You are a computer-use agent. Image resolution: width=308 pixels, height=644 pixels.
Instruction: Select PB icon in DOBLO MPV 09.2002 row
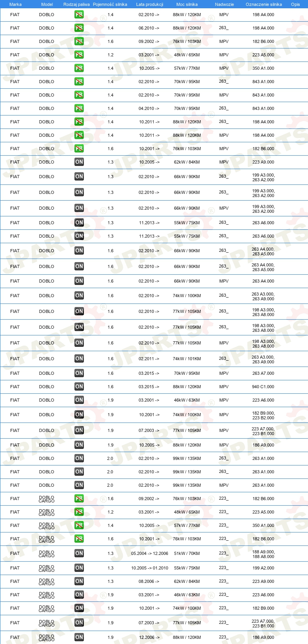[79, 41]
